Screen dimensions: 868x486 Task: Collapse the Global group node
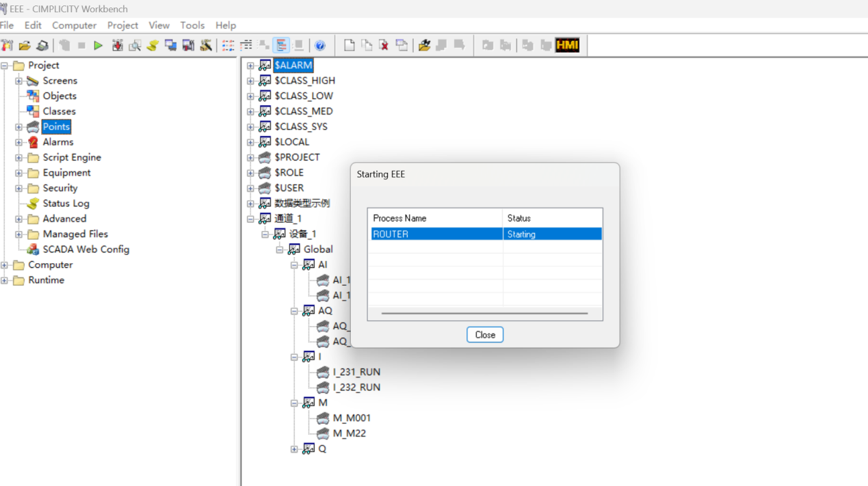280,249
